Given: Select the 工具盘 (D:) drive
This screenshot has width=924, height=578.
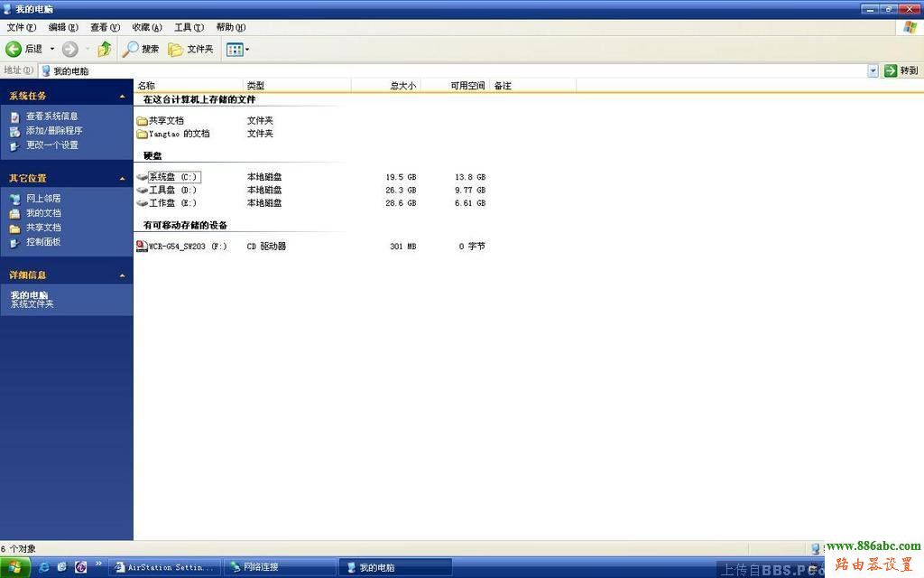Looking at the screenshot, I should [171, 191].
